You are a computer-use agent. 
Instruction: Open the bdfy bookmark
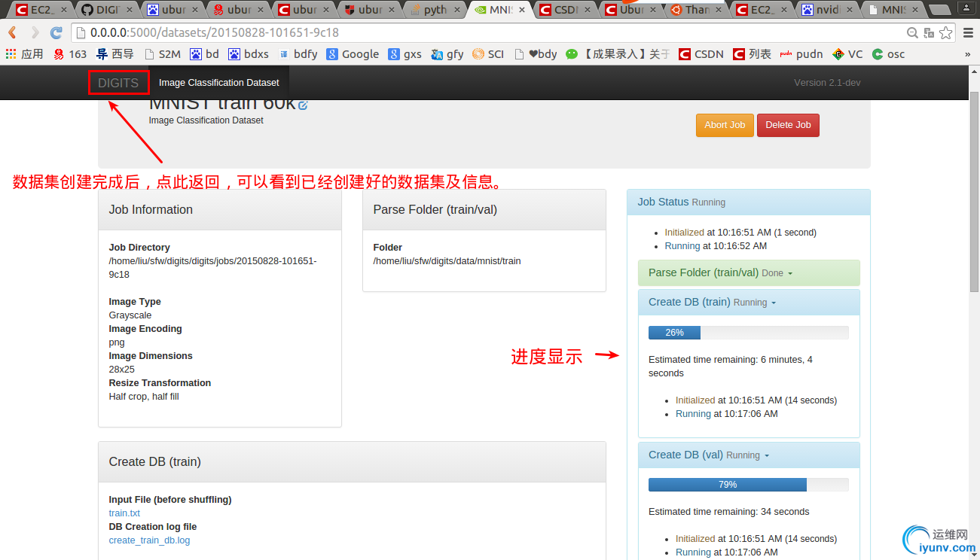coord(298,54)
